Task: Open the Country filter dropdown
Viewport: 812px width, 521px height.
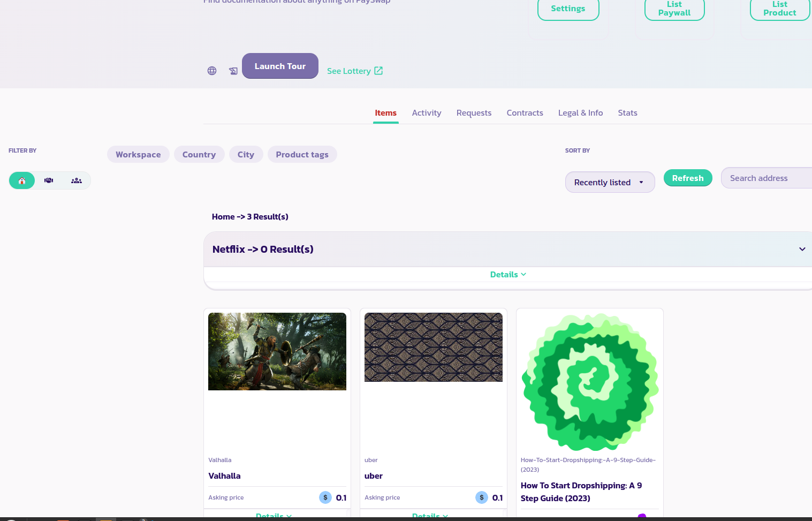Action: tap(199, 154)
